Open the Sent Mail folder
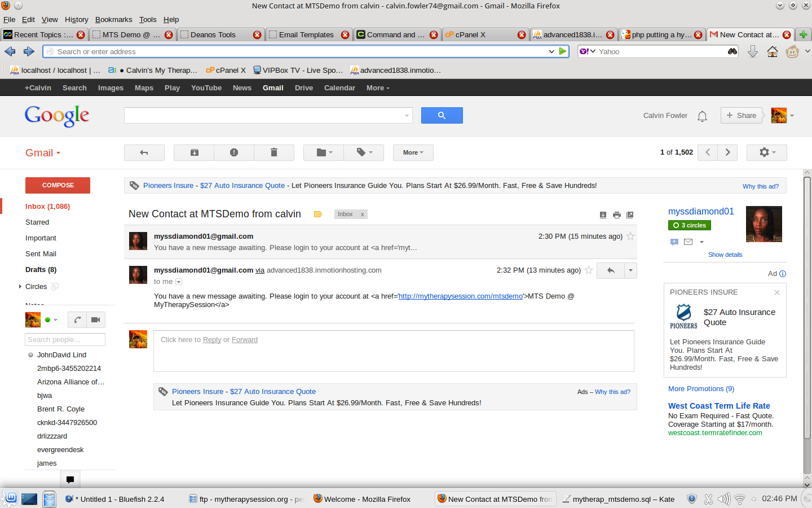This screenshot has height=508, width=812. click(x=41, y=254)
